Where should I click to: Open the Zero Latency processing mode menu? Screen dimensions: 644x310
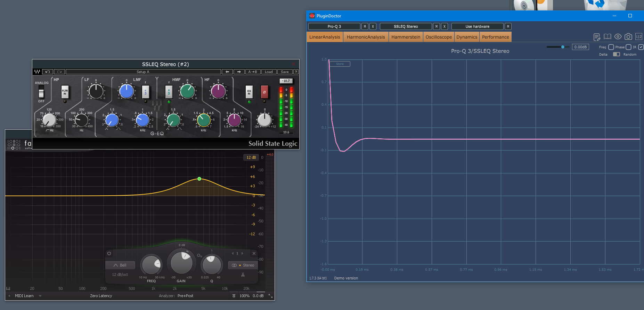click(x=101, y=296)
